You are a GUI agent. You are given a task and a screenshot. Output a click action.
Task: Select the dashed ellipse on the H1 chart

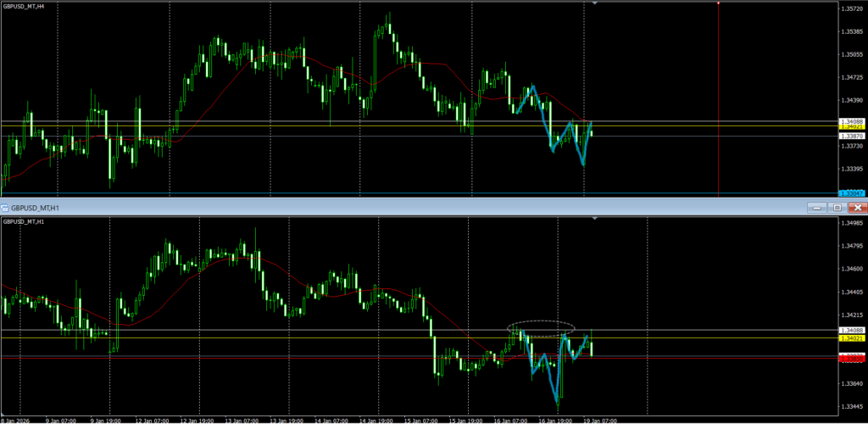pos(542,326)
